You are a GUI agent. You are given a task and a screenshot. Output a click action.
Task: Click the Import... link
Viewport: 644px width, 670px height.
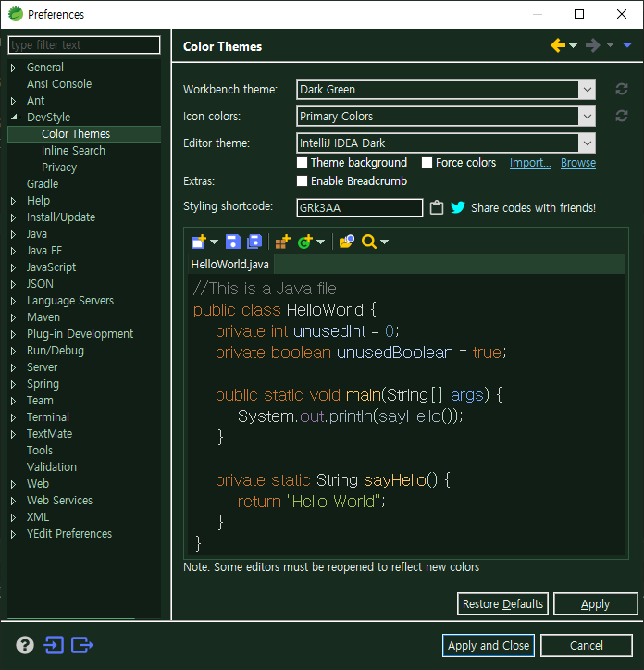(x=530, y=163)
